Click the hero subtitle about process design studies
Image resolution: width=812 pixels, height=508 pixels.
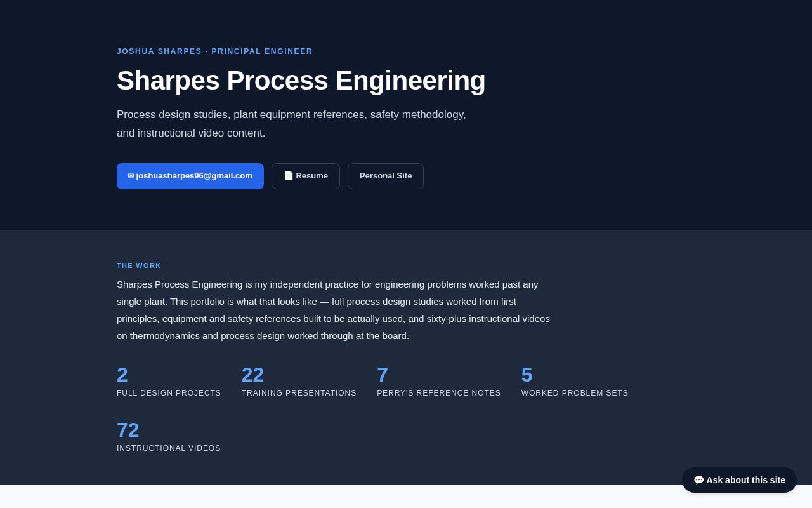(291, 124)
